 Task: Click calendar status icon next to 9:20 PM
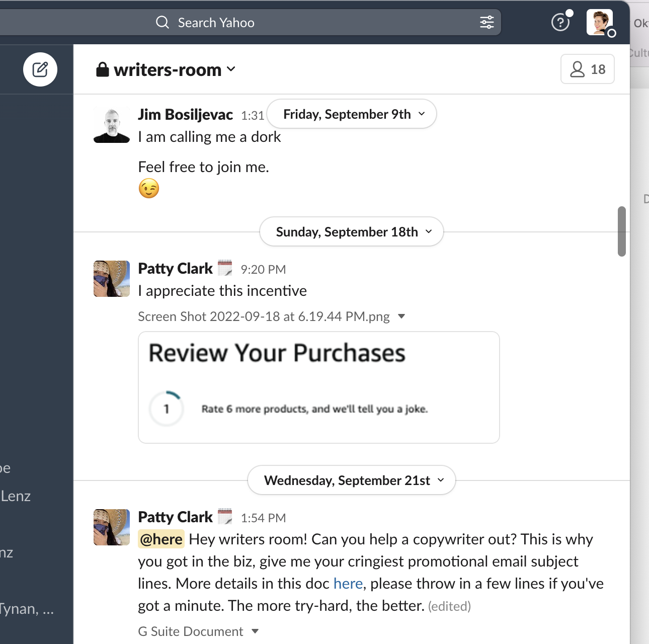[225, 268]
